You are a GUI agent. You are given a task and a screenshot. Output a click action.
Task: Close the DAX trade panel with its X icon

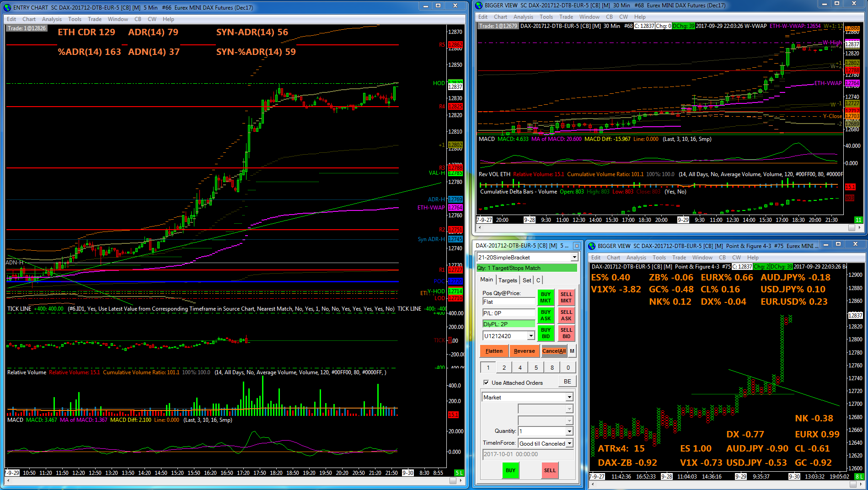(x=577, y=246)
